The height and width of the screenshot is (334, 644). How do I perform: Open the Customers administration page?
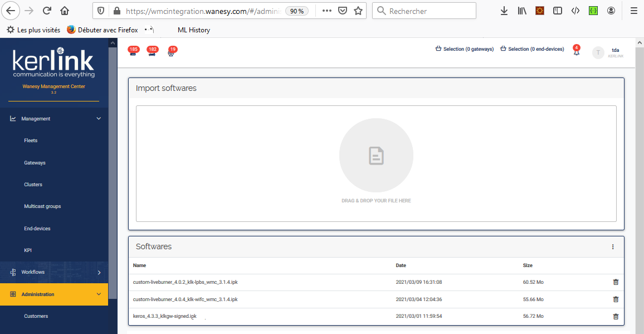(36, 316)
